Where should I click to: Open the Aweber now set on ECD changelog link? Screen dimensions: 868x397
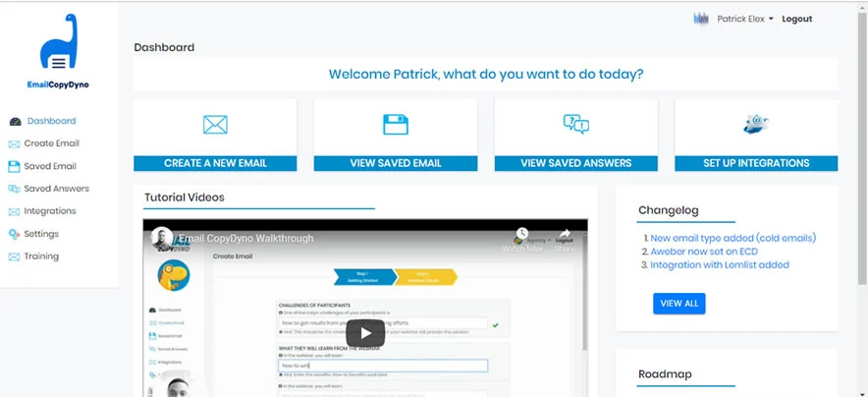coord(704,252)
